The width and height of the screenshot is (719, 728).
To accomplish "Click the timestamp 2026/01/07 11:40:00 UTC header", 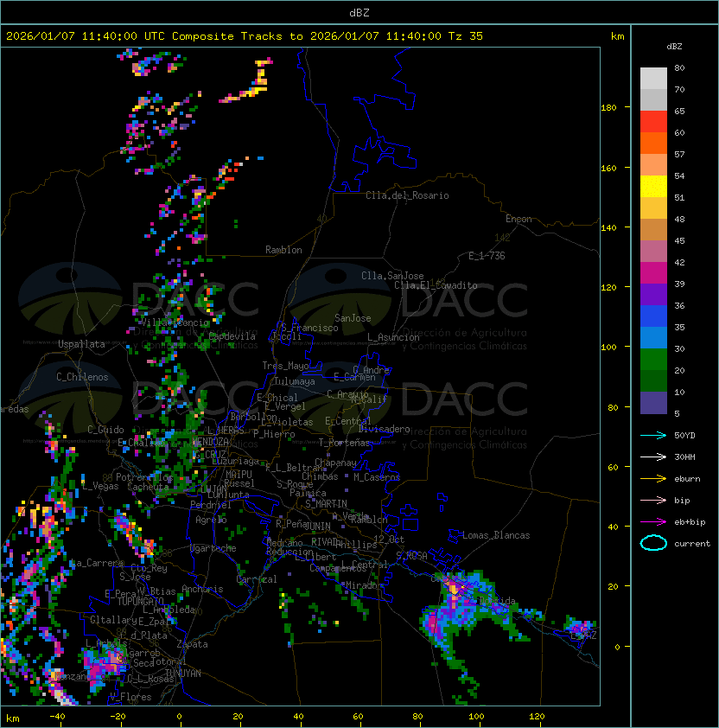I will [86, 36].
